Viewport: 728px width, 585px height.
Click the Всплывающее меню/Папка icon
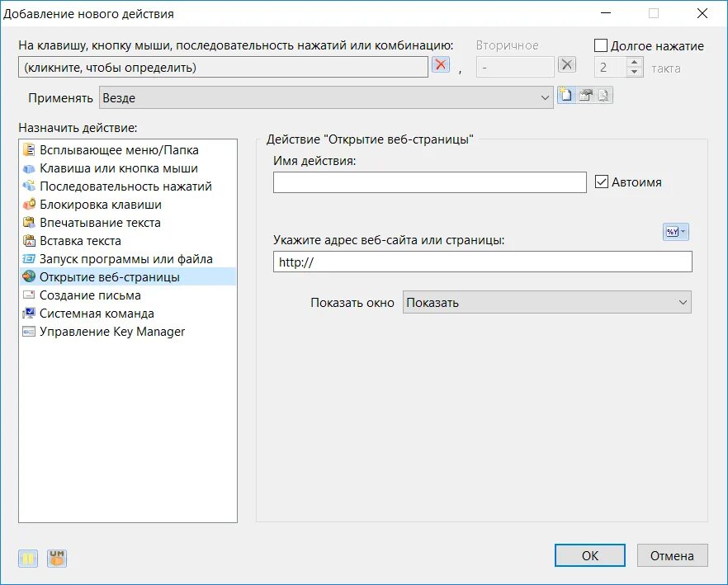pos(29,150)
